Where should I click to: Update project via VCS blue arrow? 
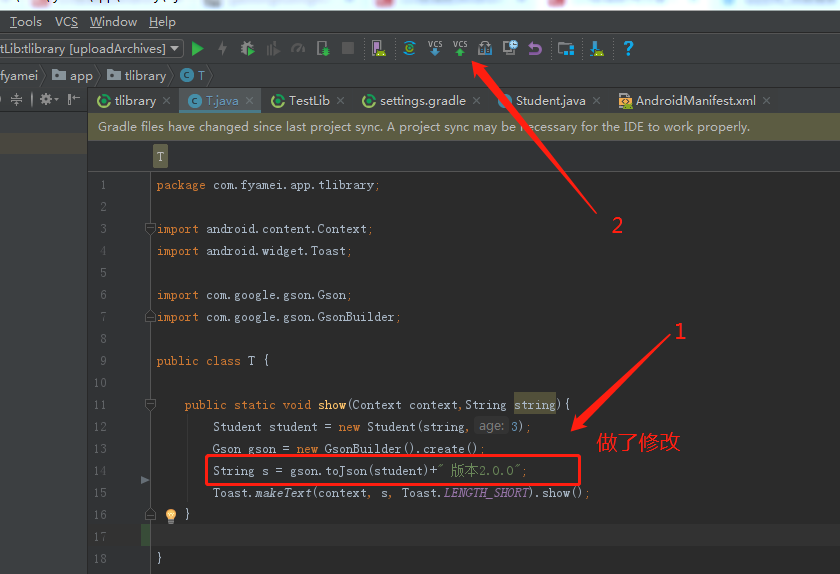pos(435,49)
